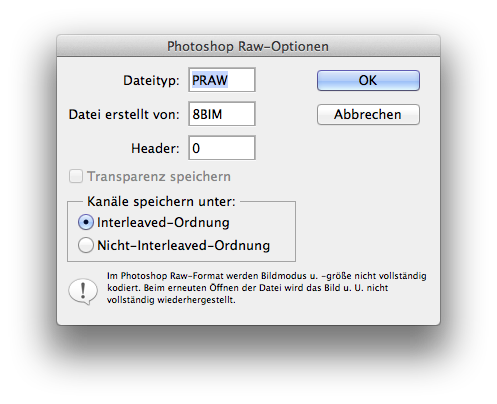
Task: Click the "Datei erstellt von:" label
Action: [x=124, y=114]
